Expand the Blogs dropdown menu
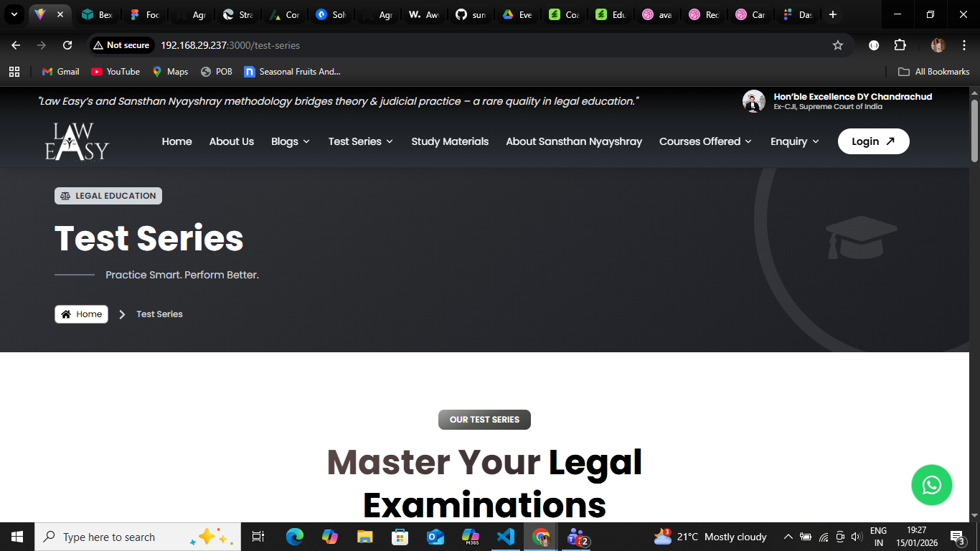Viewport: 980px width, 551px height. click(290, 141)
